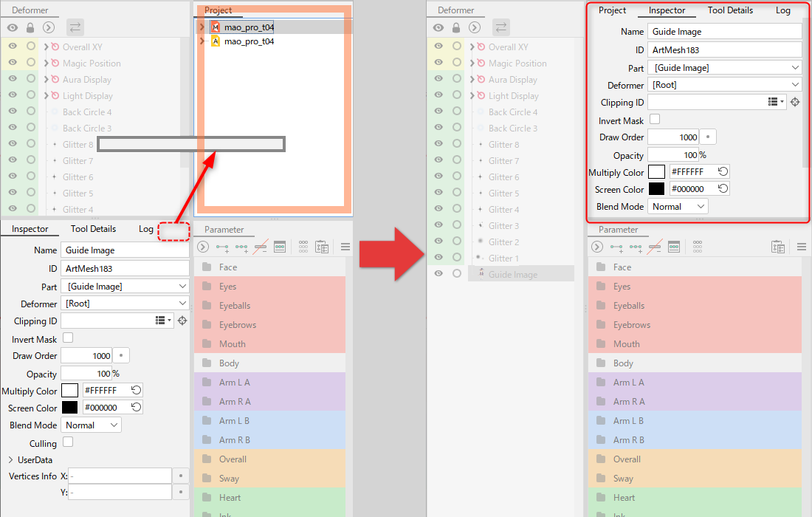Expand the UserData section

[10, 459]
